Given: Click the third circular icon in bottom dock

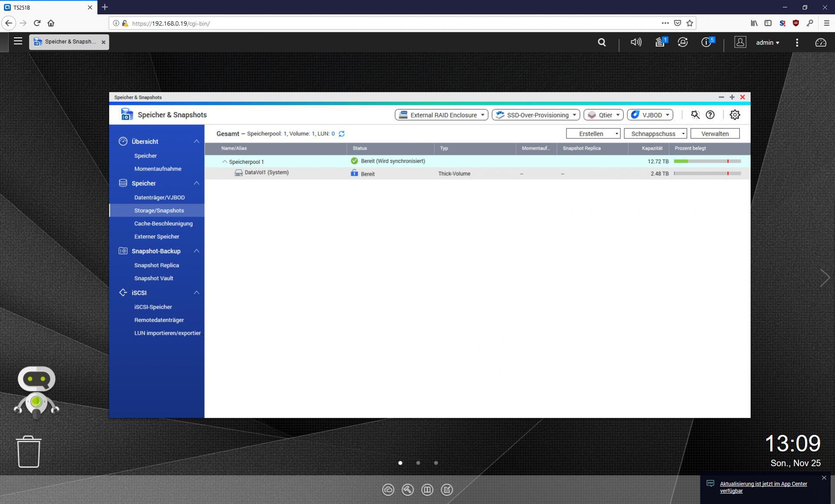Looking at the screenshot, I should (x=427, y=490).
